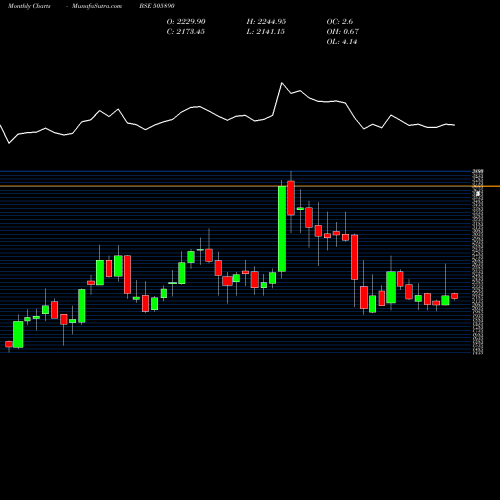The image size is (500, 500).
Task: Click the peak of the white line chart
Action: pyautogui.click(x=282, y=83)
